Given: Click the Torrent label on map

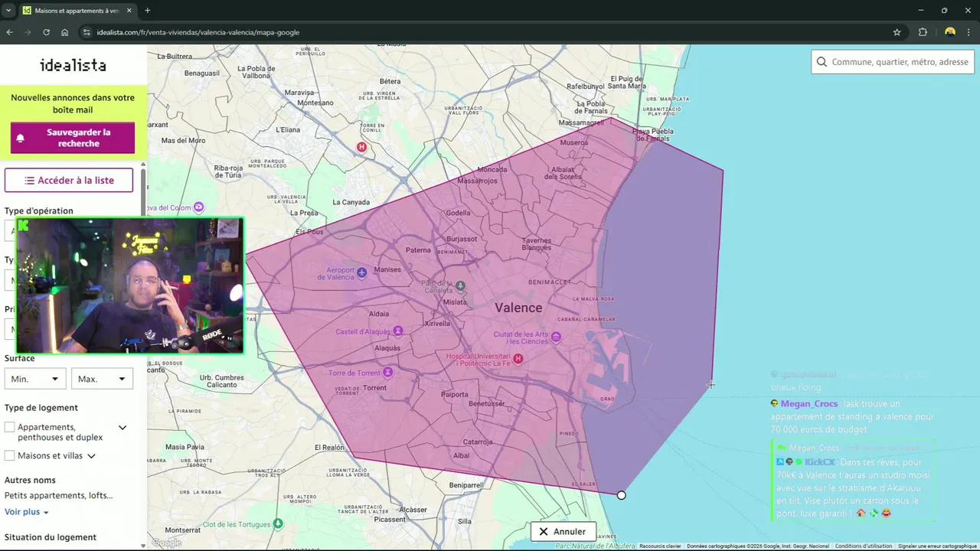Looking at the screenshot, I should (x=374, y=388).
